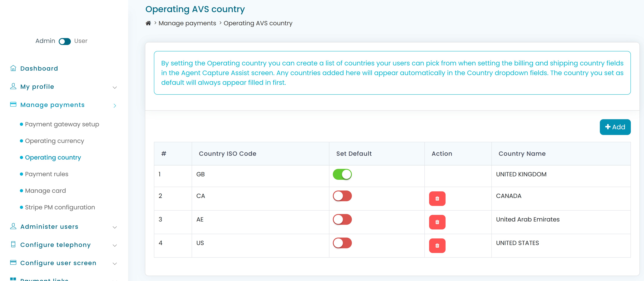Open the Payment rules menu item

[47, 174]
